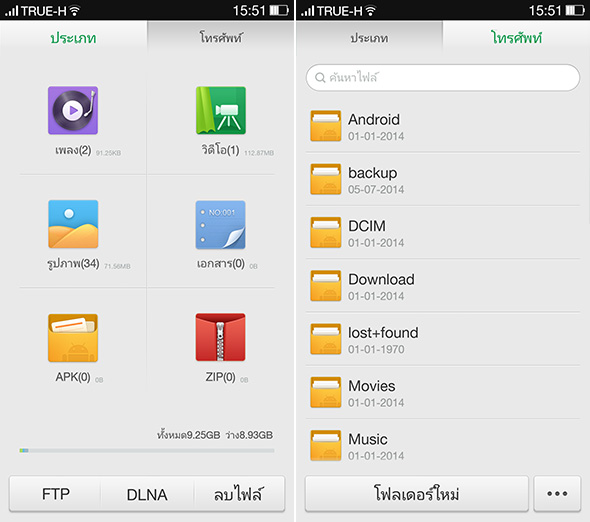Switch to the green ประเภท tab on left screen
Screen dimensions: 590x522
(x=73, y=38)
